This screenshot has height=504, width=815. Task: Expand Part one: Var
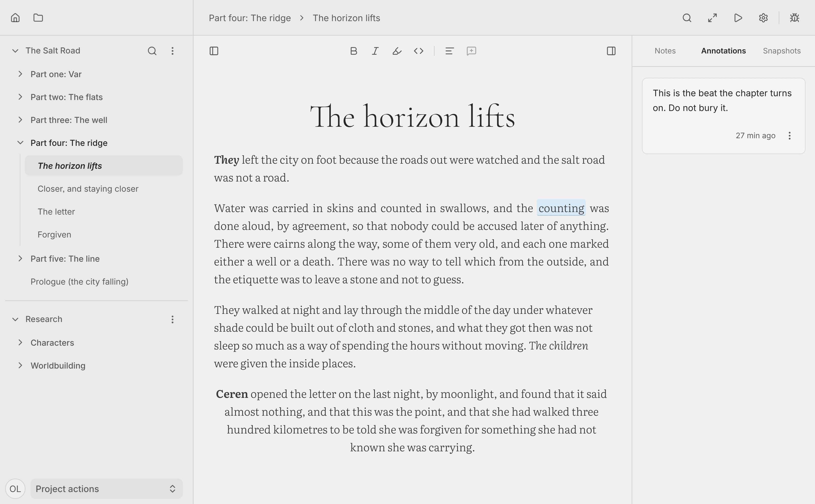[20, 74]
